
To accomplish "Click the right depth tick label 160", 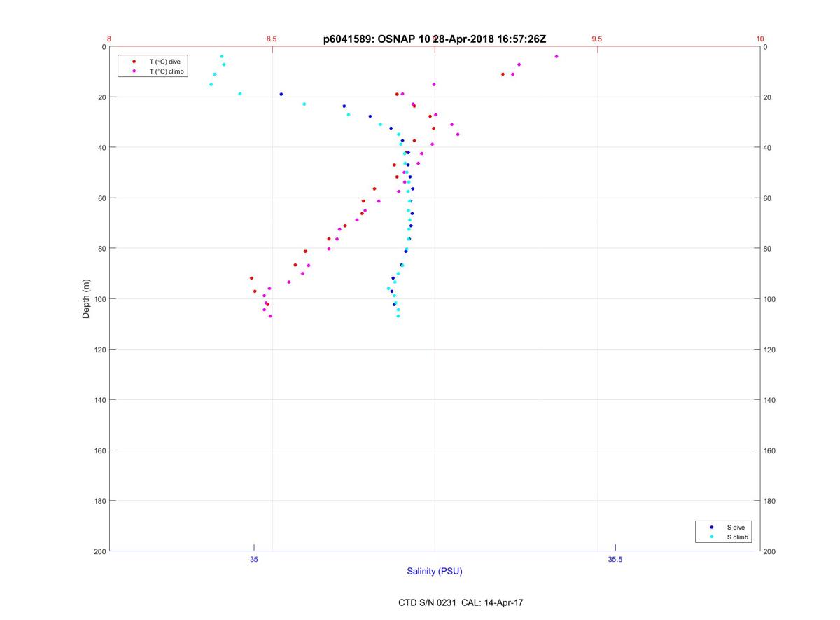I will click(x=770, y=450).
